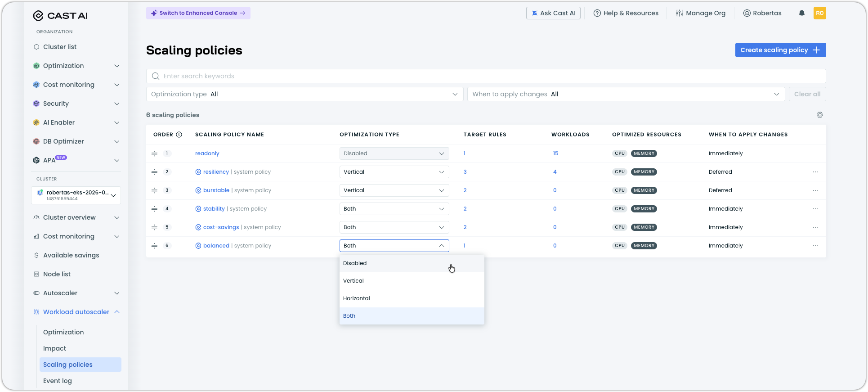The image size is (868, 392).
Task: Click the Clear all filters button
Action: click(x=807, y=94)
